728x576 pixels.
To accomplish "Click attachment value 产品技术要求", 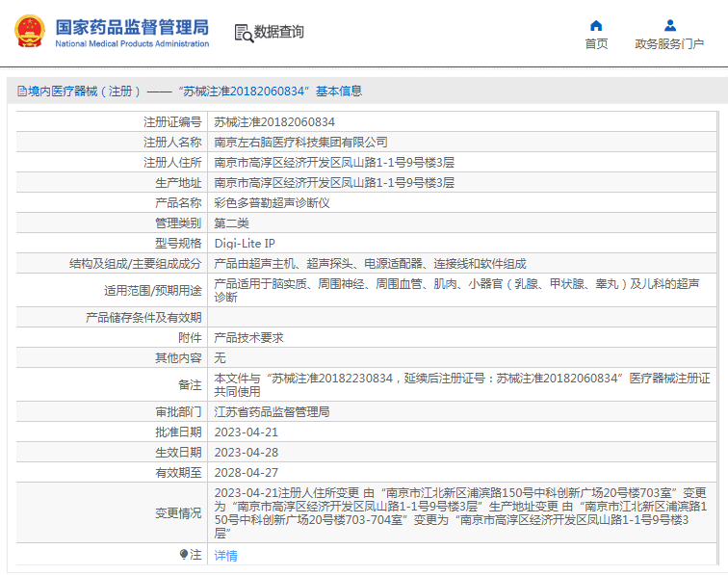I will [248, 338].
